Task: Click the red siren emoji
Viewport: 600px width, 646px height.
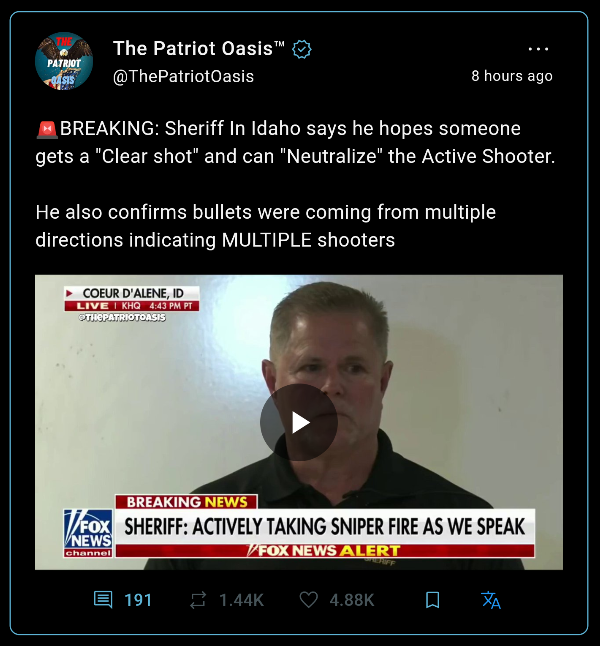Action: (x=47, y=129)
